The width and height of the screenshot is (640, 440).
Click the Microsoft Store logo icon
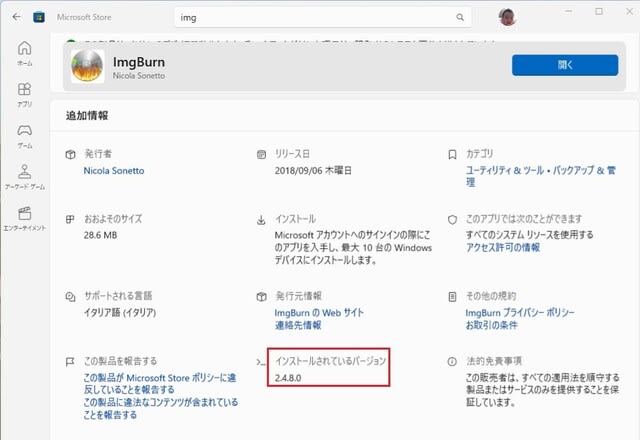(39, 17)
